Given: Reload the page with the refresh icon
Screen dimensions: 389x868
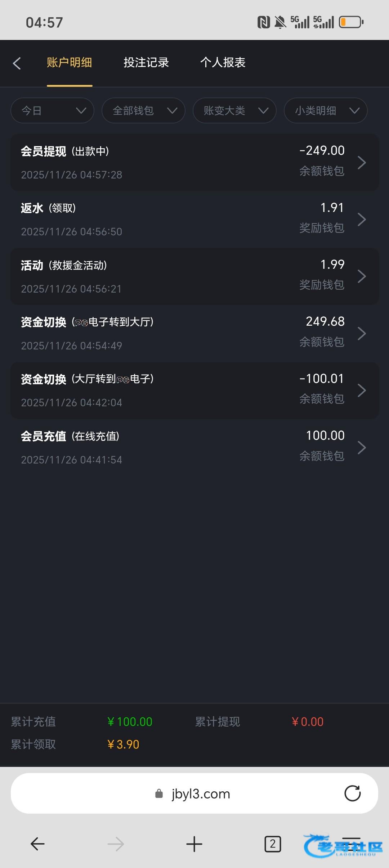Looking at the screenshot, I should (352, 794).
